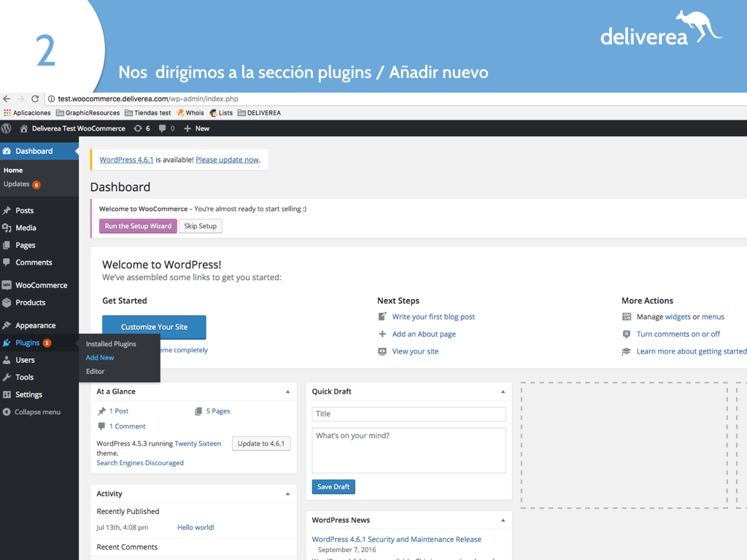Click the Run the Setup Wizard button
747x560 pixels.
pyautogui.click(x=138, y=226)
